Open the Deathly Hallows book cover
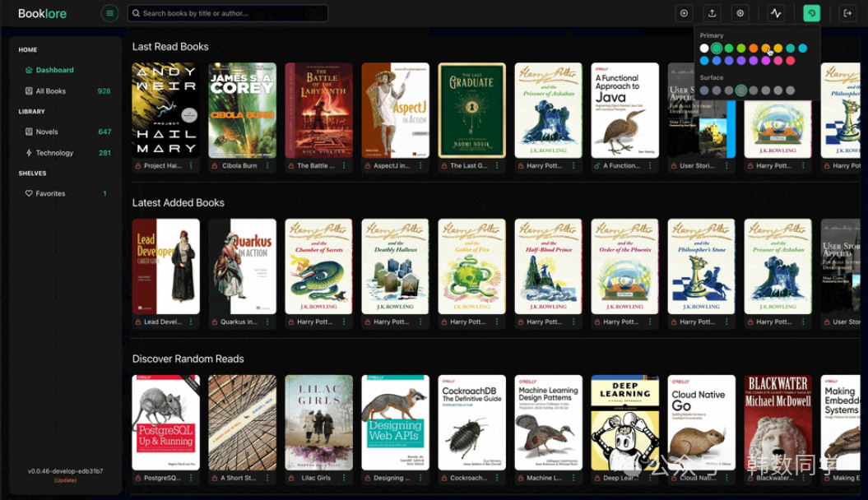868x500 pixels. click(395, 266)
